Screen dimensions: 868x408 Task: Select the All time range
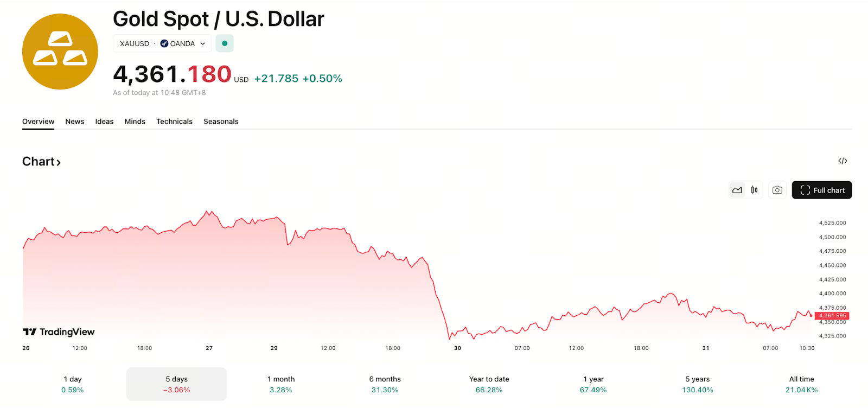click(x=801, y=384)
